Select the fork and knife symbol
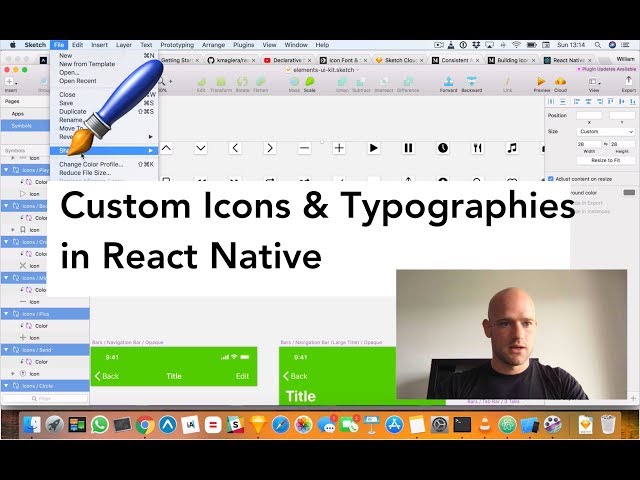 [x=478, y=148]
